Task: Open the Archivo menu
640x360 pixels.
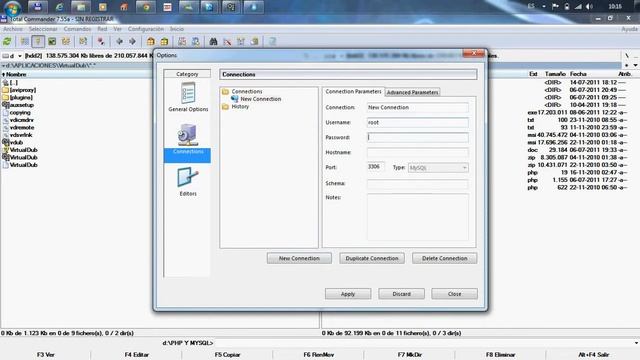Action: 13,29
